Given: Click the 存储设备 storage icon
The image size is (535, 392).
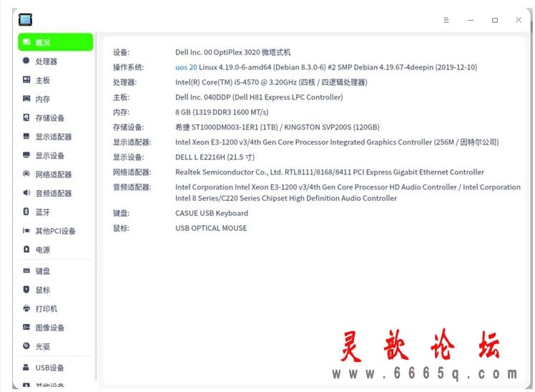Looking at the screenshot, I should pos(26,117).
